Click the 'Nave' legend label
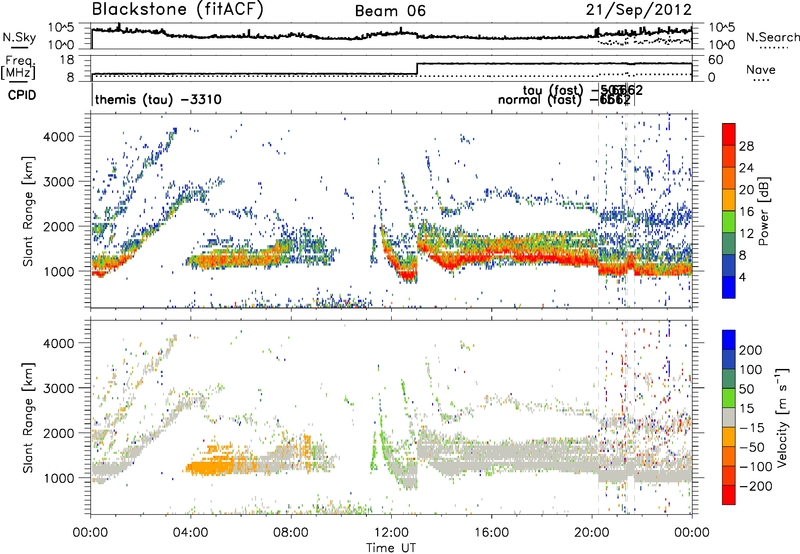This screenshot has height=554, width=800. pyautogui.click(x=761, y=69)
